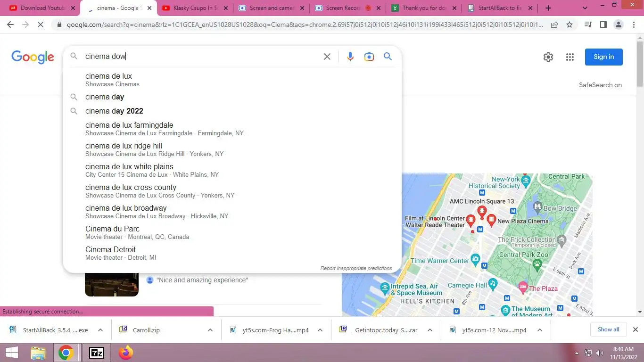Select suggestion cinema de lux white plains
644x362 pixels.
click(232, 170)
